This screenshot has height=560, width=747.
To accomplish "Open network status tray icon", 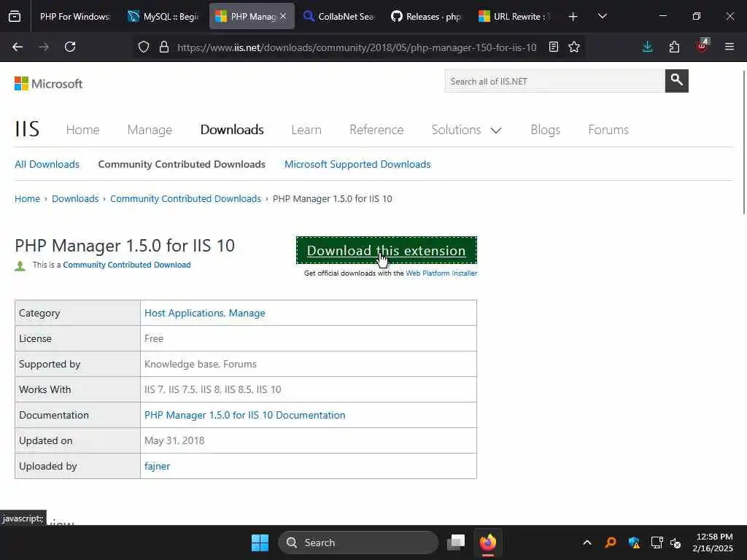I will pyautogui.click(x=657, y=542).
